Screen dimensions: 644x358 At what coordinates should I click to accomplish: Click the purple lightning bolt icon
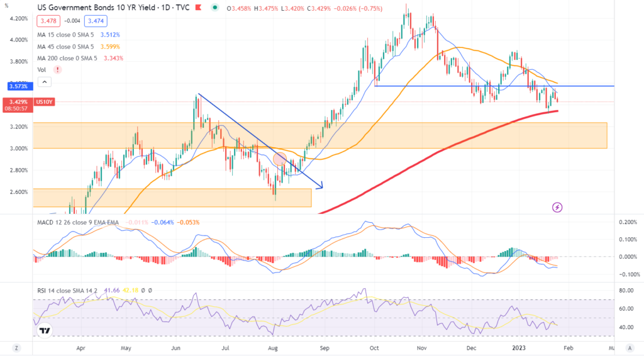tap(557, 206)
